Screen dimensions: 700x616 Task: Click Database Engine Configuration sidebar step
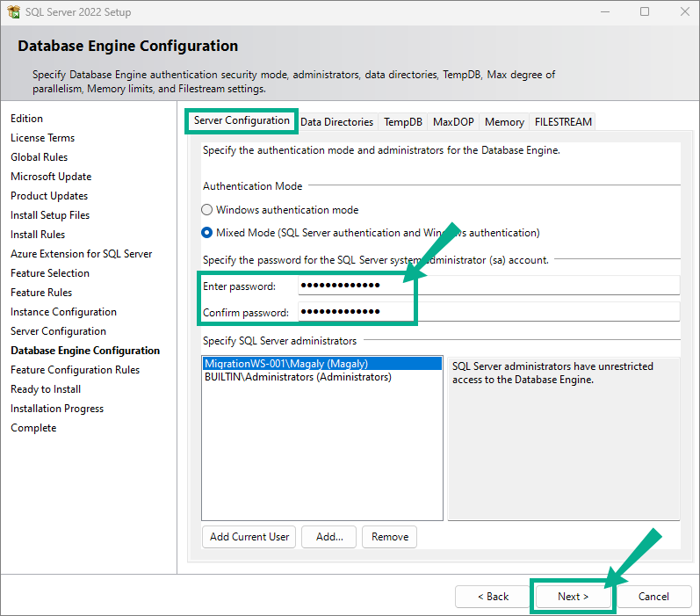(85, 351)
